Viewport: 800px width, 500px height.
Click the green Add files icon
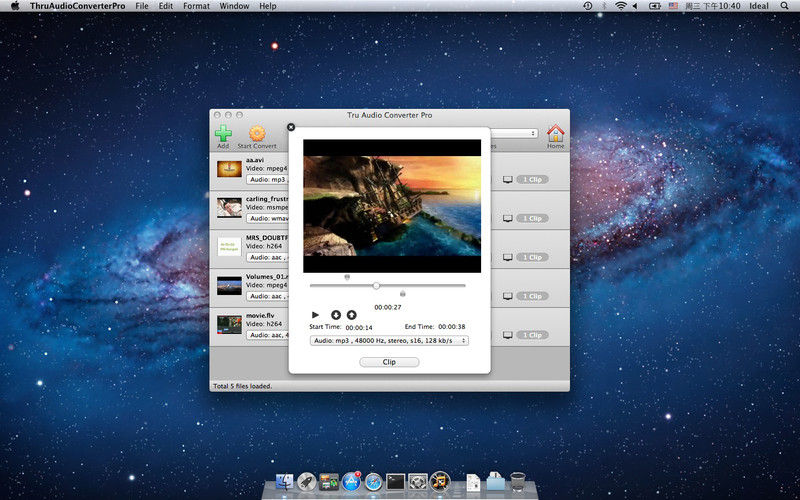pyautogui.click(x=223, y=133)
